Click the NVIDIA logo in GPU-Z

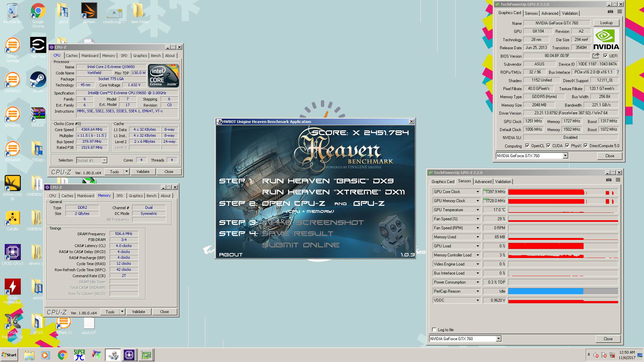(606, 40)
